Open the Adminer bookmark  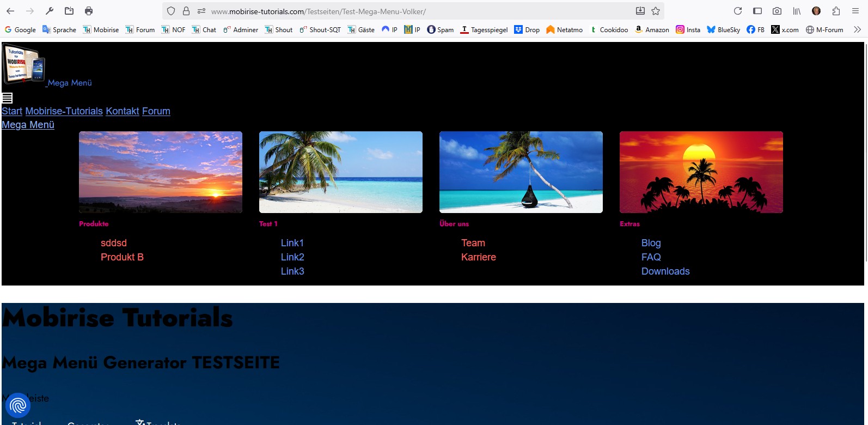pyautogui.click(x=240, y=30)
